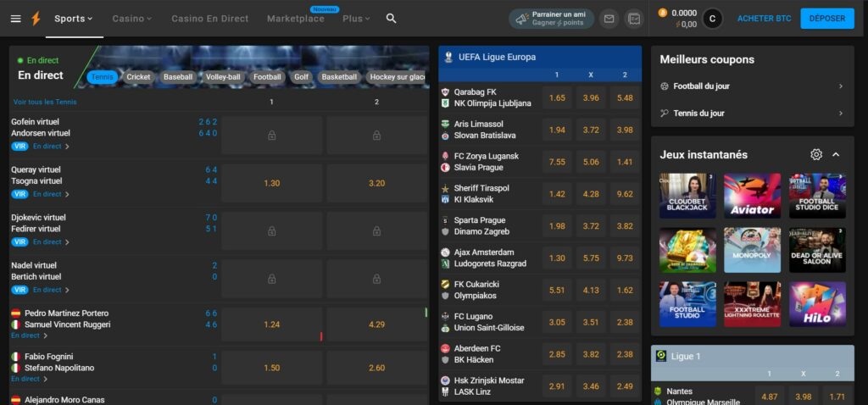Open En direct chevron for Pedro Martinez Portero
The width and height of the screenshot is (868, 405).
(x=46, y=336)
